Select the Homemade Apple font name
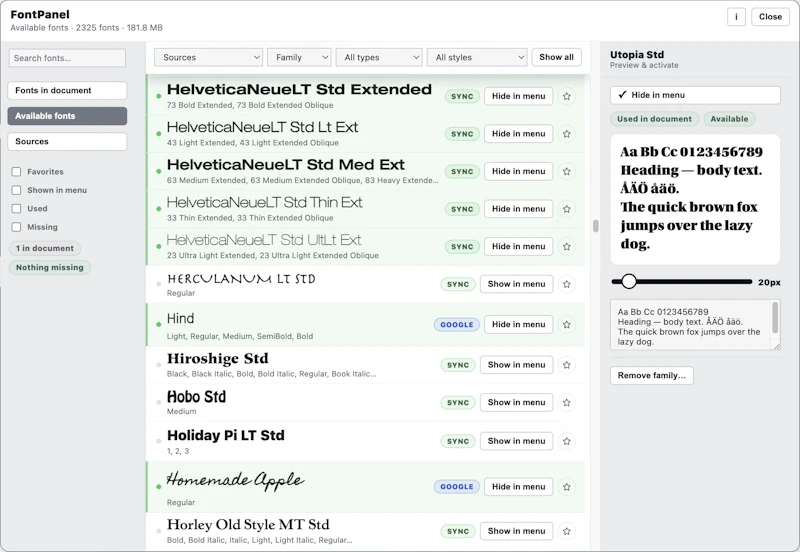Image resolution: width=800 pixels, height=552 pixels. tap(235, 480)
